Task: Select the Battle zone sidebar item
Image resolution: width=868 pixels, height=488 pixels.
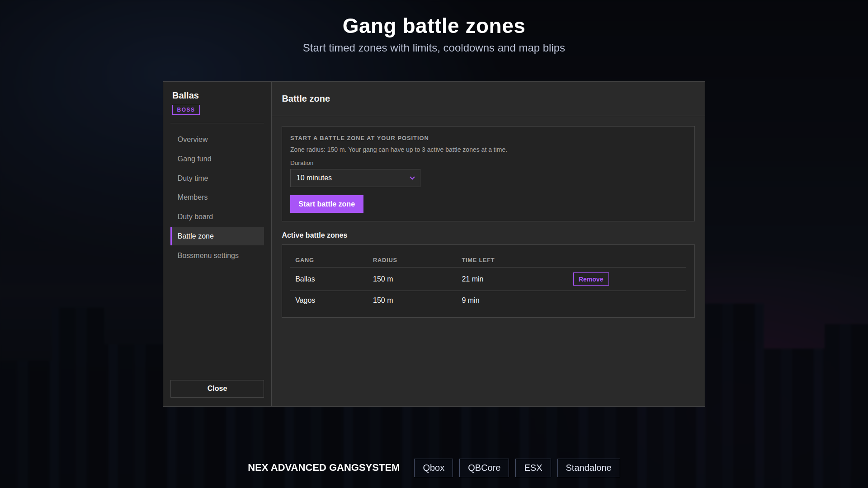Action: click(217, 236)
